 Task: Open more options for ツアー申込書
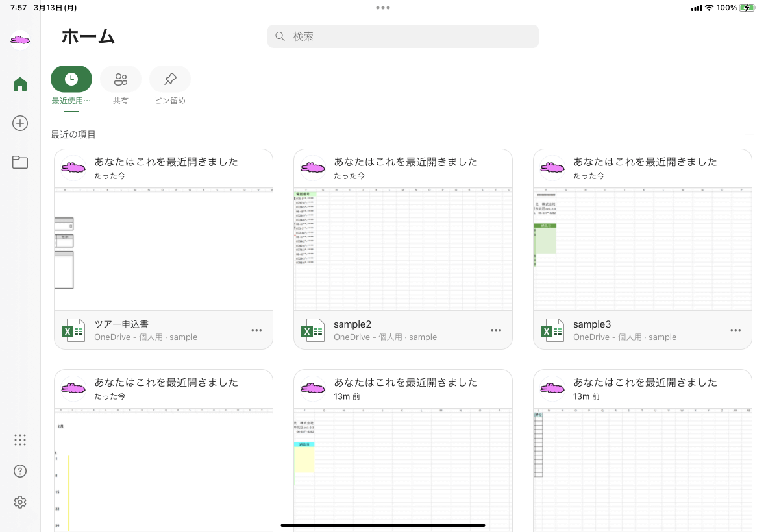click(x=256, y=330)
